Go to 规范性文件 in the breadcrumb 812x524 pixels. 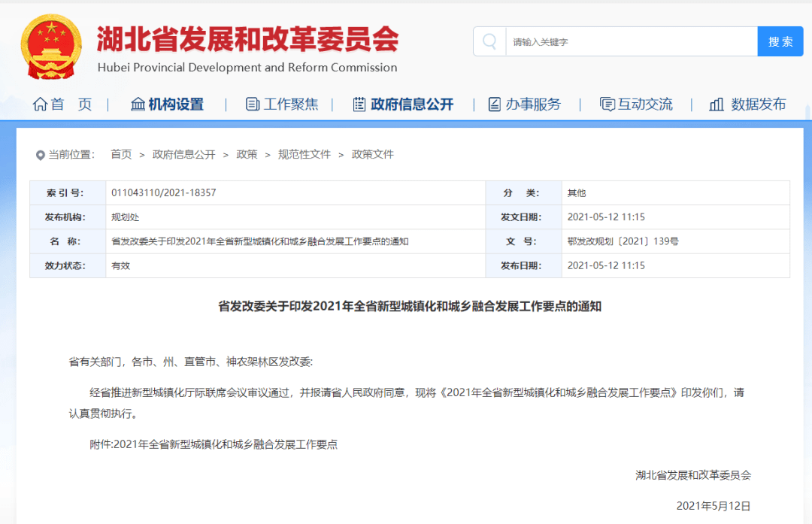pyautogui.click(x=304, y=154)
